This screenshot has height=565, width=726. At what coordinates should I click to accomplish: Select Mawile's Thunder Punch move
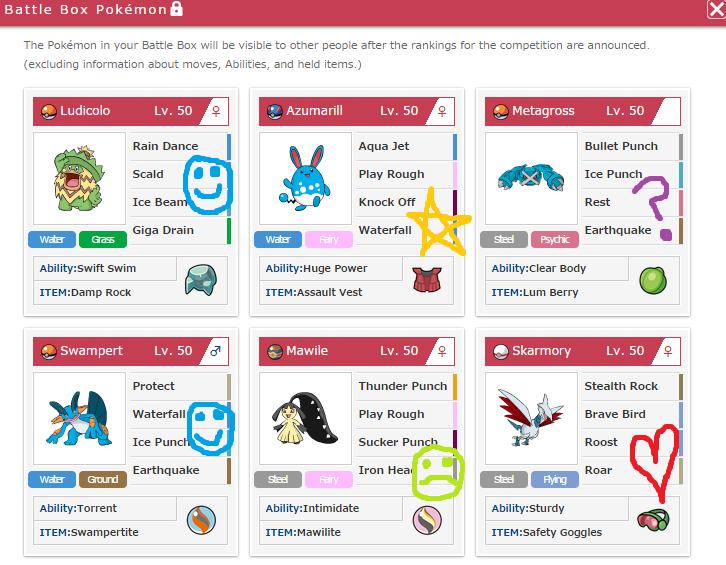(x=406, y=386)
